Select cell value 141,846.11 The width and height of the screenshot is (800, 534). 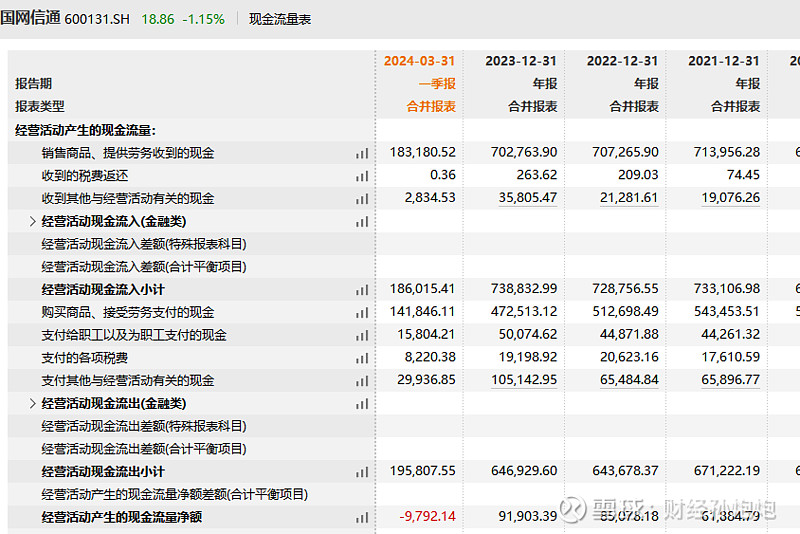(422, 312)
